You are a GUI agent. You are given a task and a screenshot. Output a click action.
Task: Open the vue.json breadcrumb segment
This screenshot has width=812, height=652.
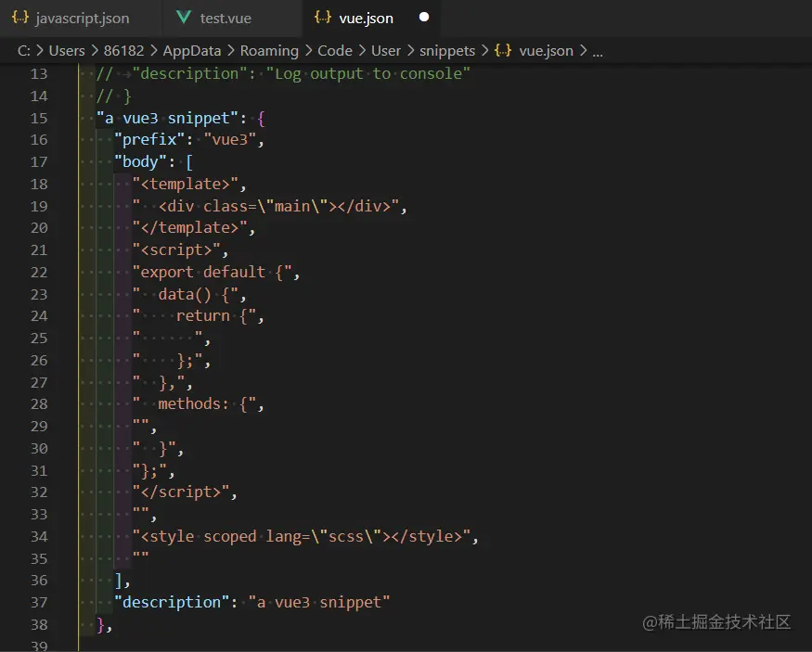click(x=546, y=51)
